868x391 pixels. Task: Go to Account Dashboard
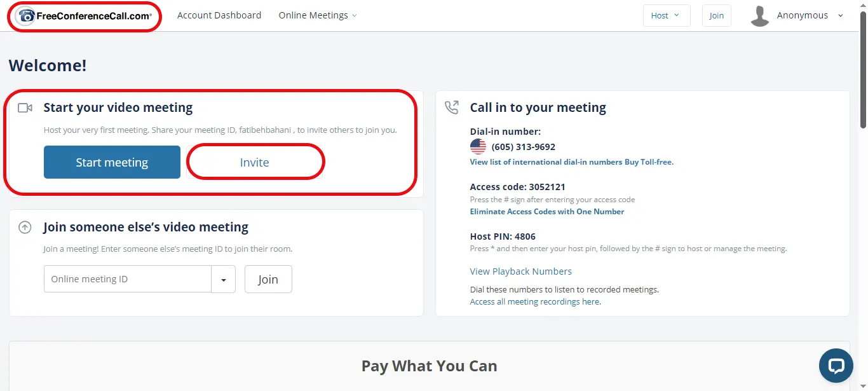click(219, 15)
